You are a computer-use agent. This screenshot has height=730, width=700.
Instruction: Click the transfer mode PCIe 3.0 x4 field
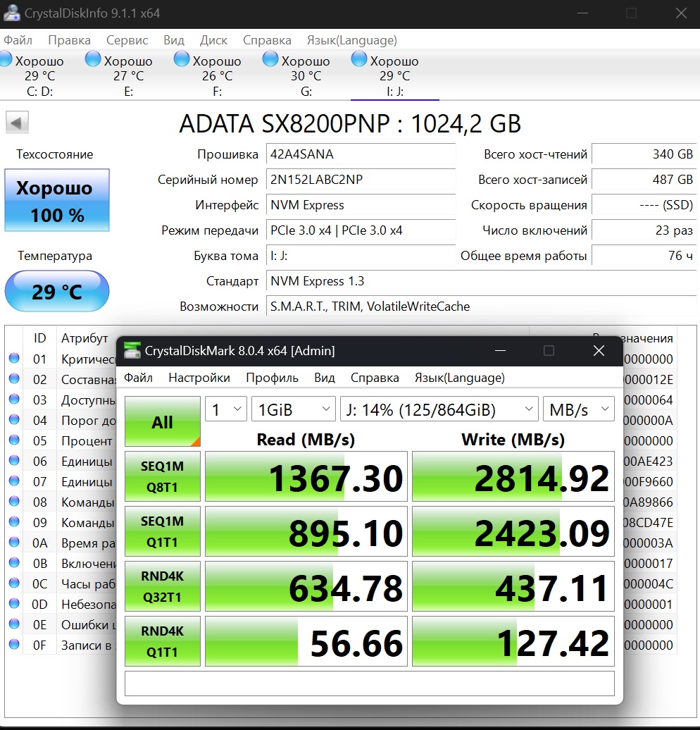[x=361, y=230]
